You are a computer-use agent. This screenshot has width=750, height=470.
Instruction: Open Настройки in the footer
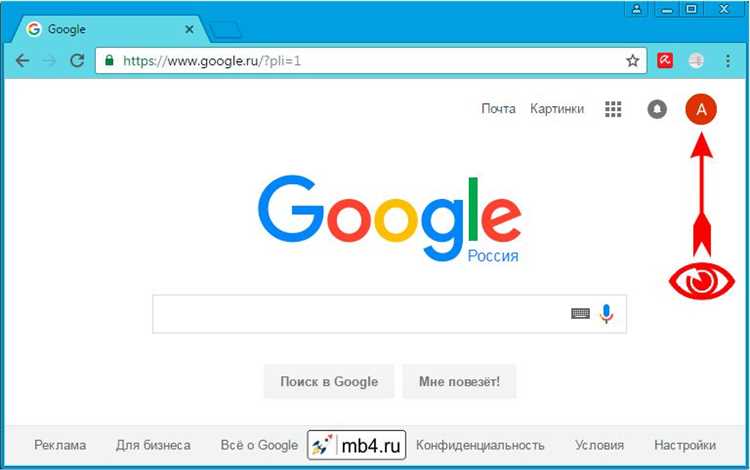click(x=685, y=445)
